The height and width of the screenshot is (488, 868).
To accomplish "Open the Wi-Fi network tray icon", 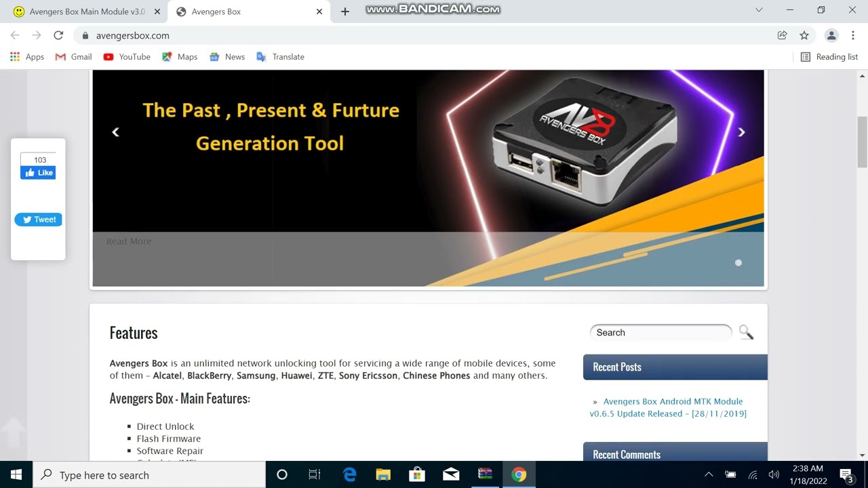I will pos(753,475).
